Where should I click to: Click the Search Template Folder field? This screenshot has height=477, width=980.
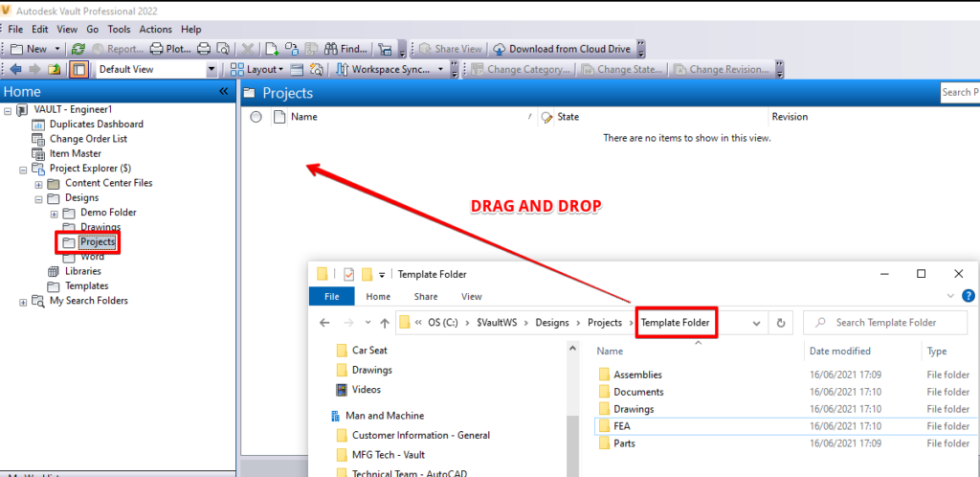[883, 323]
